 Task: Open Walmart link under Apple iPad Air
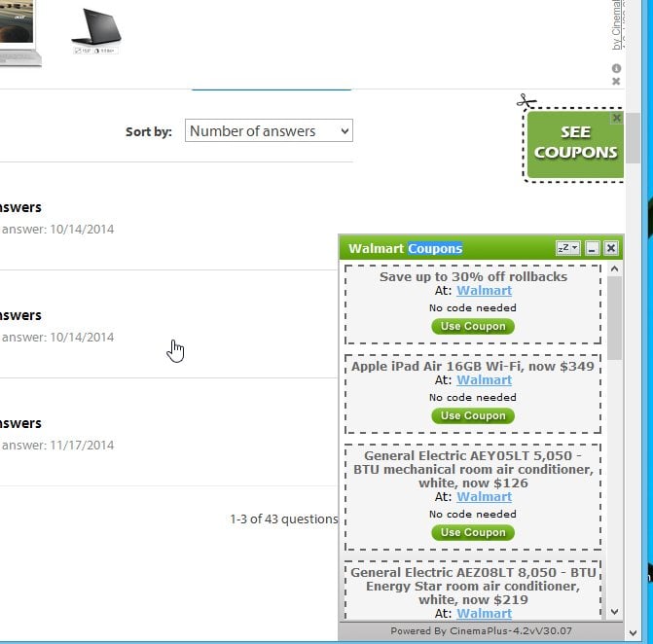484,379
